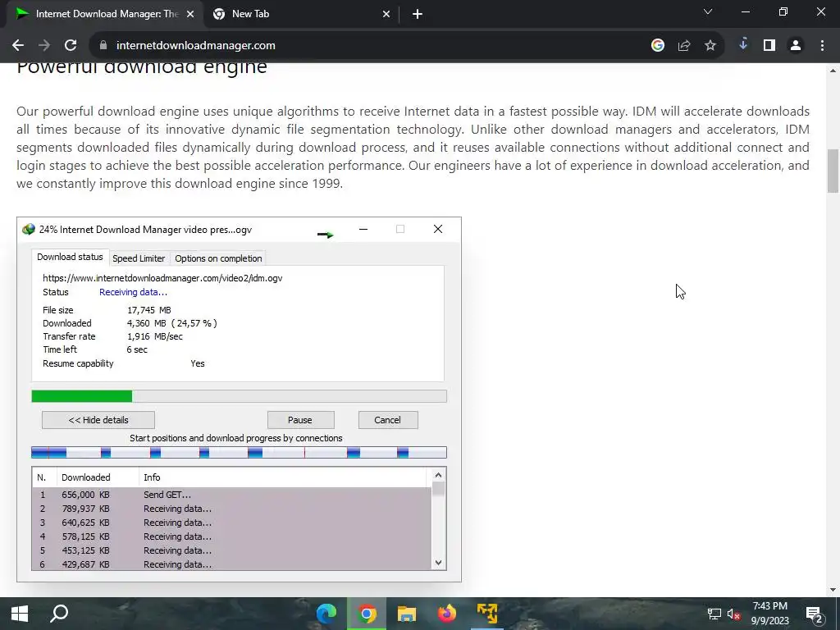Image resolution: width=840 pixels, height=630 pixels.
Task: Close the Internet Download Manager tab
Action: (x=190, y=15)
